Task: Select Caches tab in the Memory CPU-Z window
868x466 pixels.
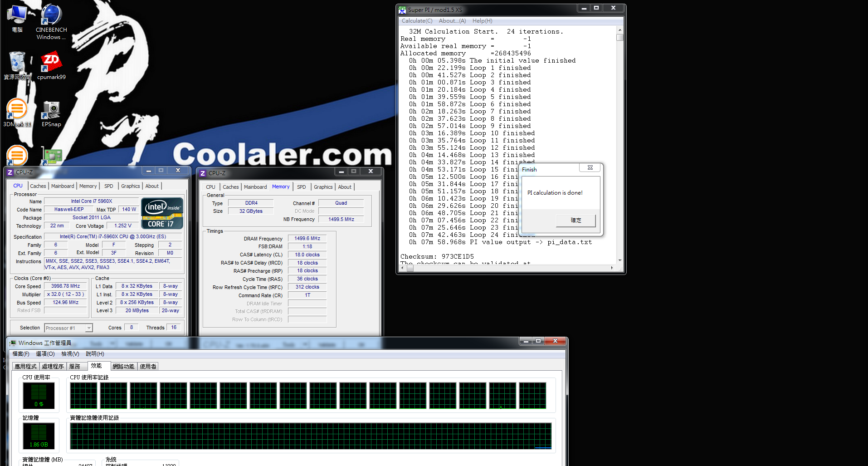Action: pyautogui.click(x=231, y=187)
